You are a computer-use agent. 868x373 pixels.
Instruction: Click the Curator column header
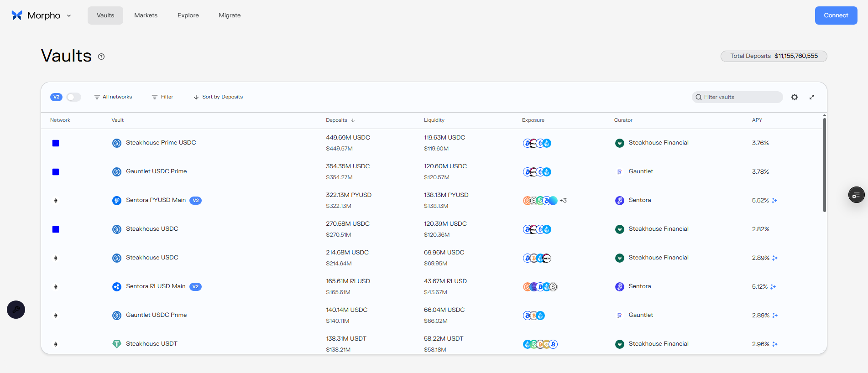[623, 120]
